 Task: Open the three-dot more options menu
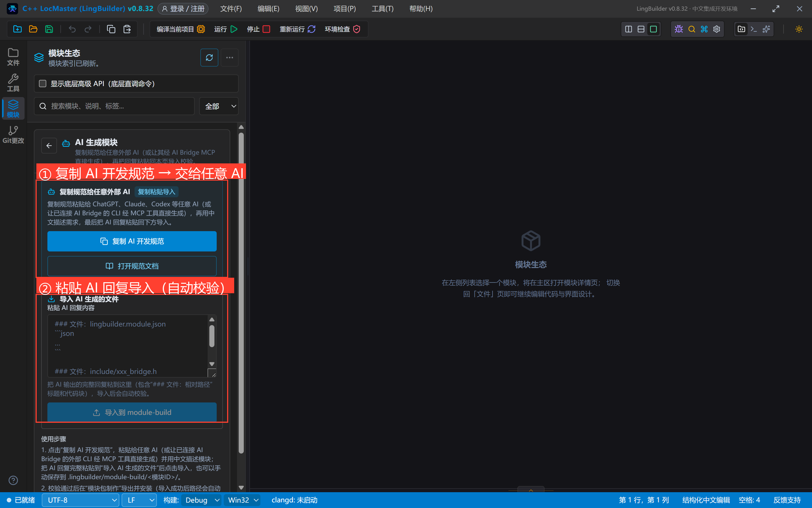click(x=230, y=58)
